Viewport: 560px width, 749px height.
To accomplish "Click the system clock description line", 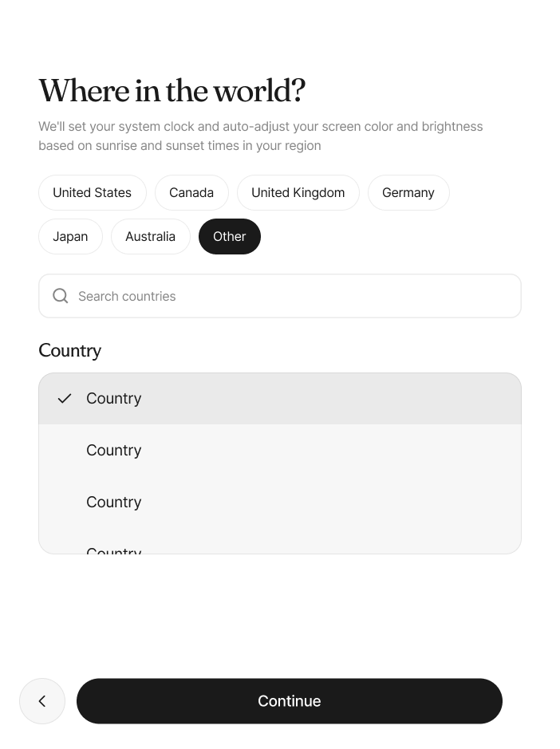I will pos(261,127).
